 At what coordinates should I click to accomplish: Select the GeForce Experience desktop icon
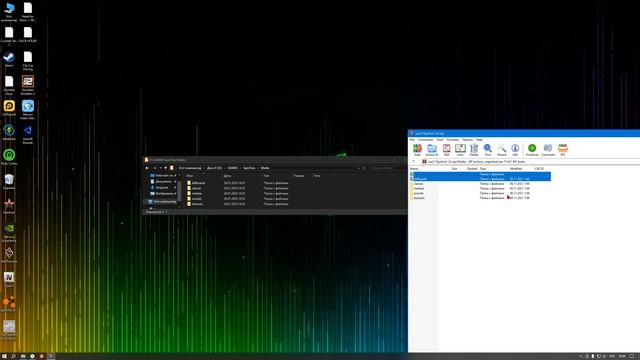9,233
